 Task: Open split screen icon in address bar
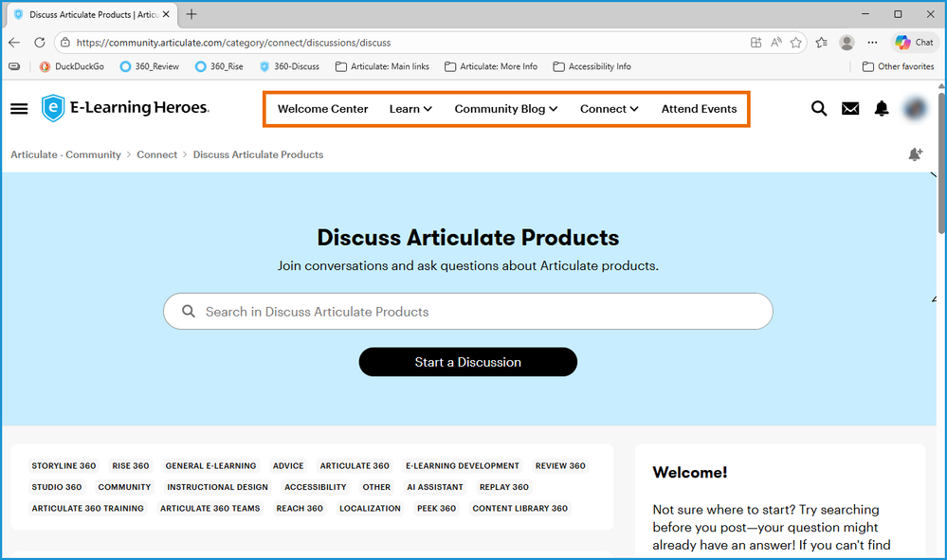tap(756, 43)
